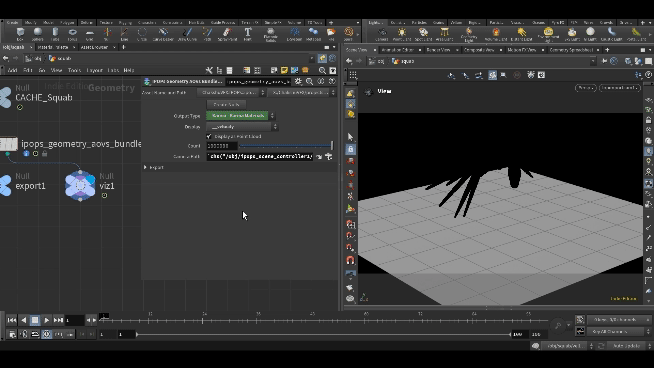Switch to the Geometry Spreadsheet tab
Viewport: 654px width, 368px height.
pos(571,50)
